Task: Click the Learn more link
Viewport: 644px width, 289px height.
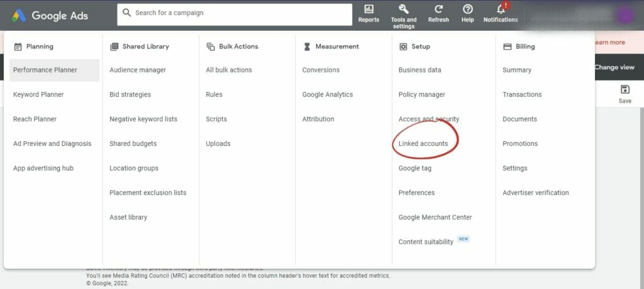Action: pos(609,42)
